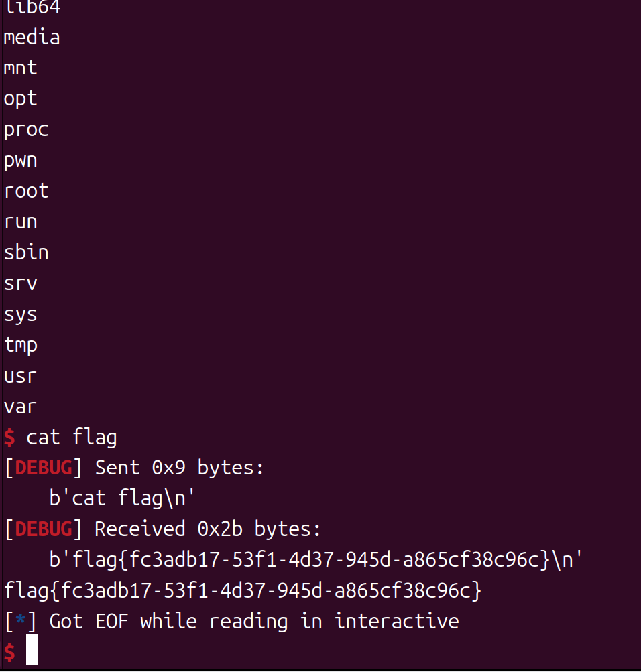Click the blue asterisk info marker
Viewport: 641px width, 672px height.
[20, 621]
